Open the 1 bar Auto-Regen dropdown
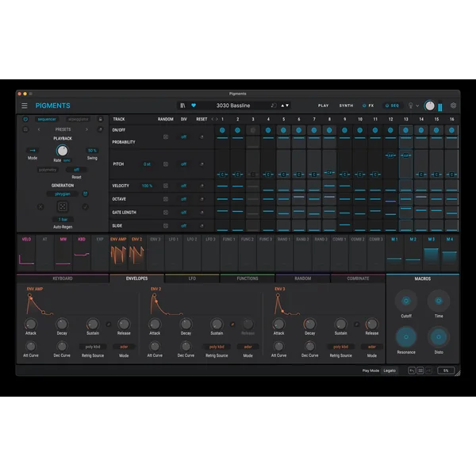Image resolution: width=476 pixels, height=476 pixels. pos(63,220)
